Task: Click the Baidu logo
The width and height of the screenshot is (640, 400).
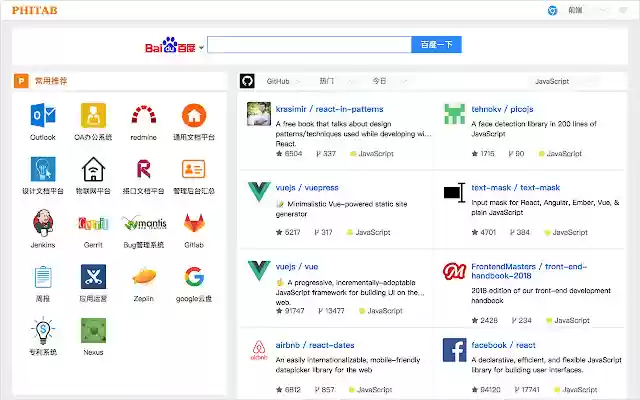Action: tap(170, 45)
